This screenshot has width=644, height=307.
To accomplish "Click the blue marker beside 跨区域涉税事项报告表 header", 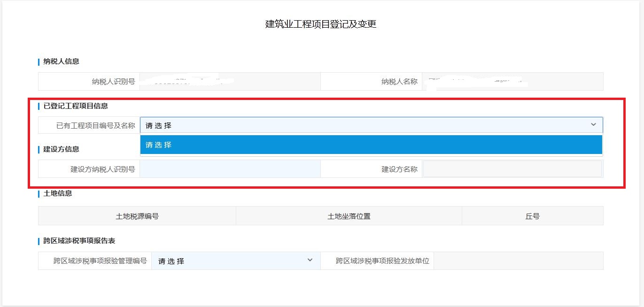I will pos(38,241).
